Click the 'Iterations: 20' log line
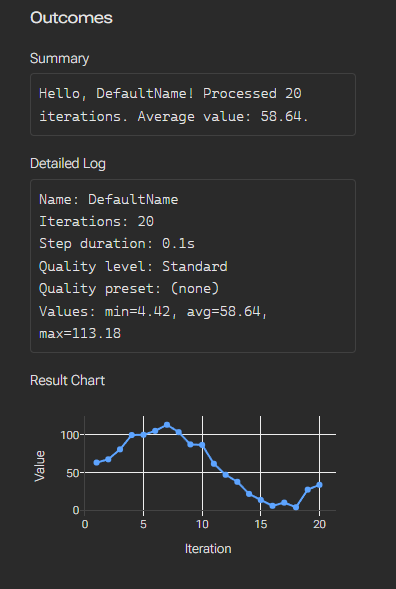 tap(97, 221)
